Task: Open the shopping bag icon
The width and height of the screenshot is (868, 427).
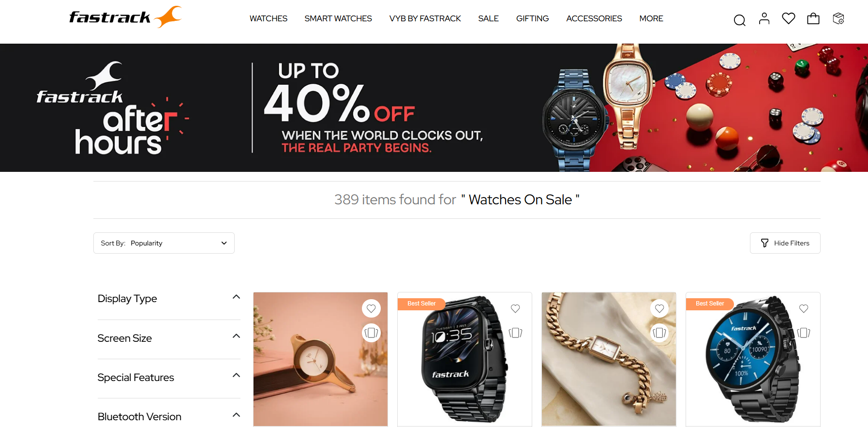Action: [813, 18]
